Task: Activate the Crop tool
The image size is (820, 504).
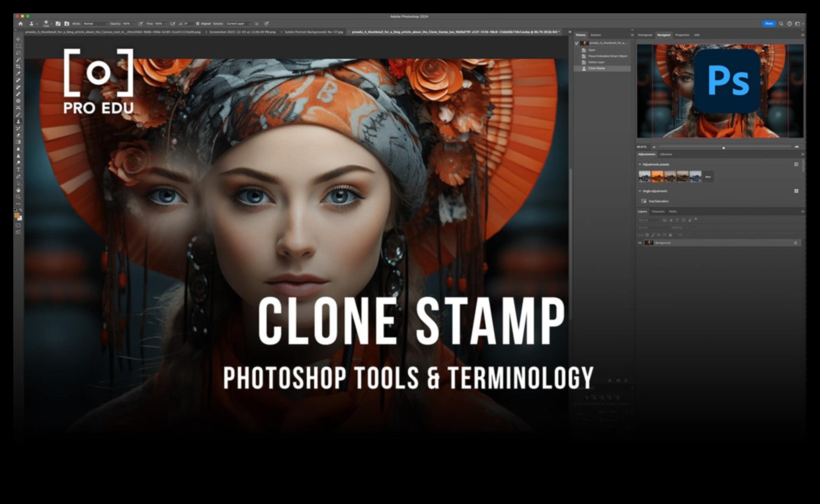Action: pos(19,66)
